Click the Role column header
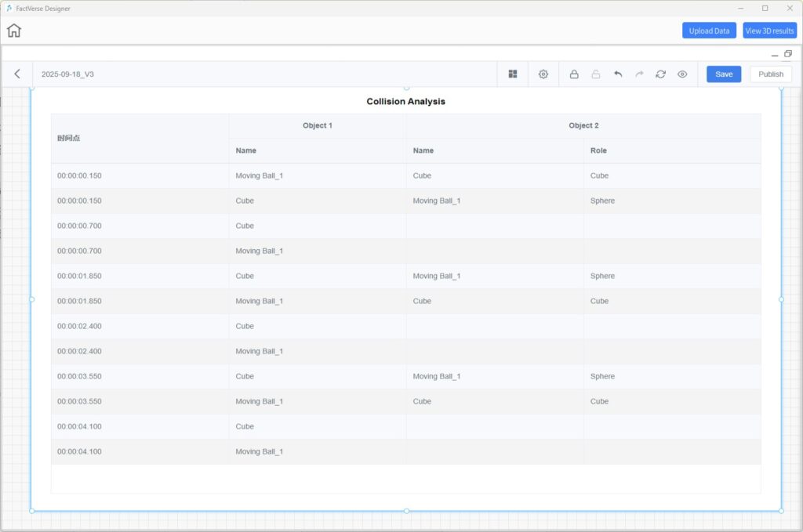803x532 pixels. [598, 150]
